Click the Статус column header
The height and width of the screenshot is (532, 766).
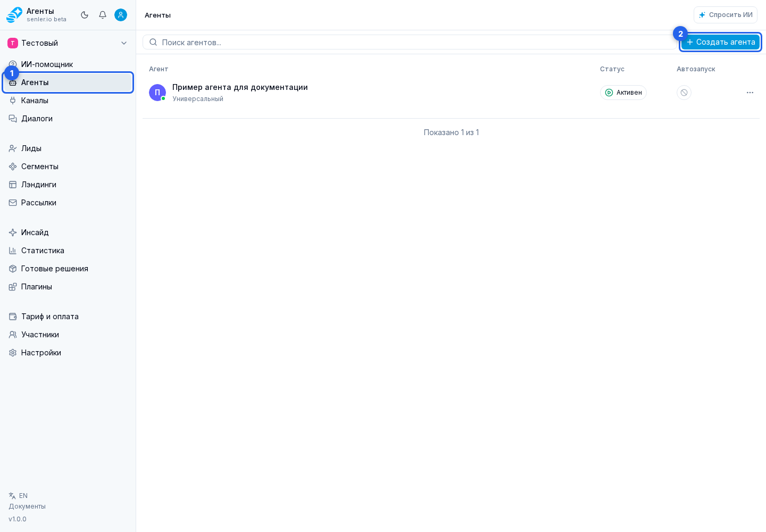(612, 69)
